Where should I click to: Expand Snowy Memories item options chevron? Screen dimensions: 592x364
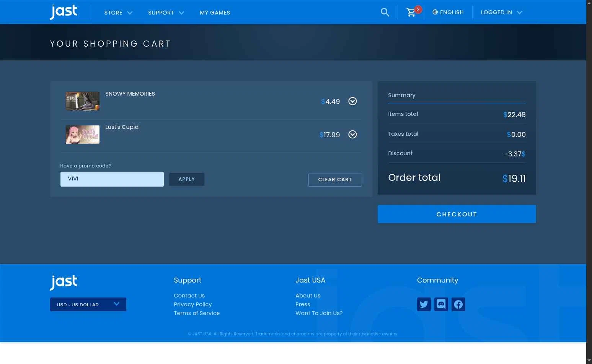pyautogui.click(x=352, y=101)
